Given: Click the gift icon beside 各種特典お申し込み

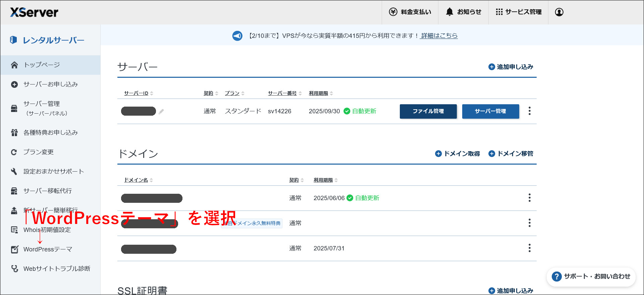Looking at the screenshot, I should pos(14,133).
